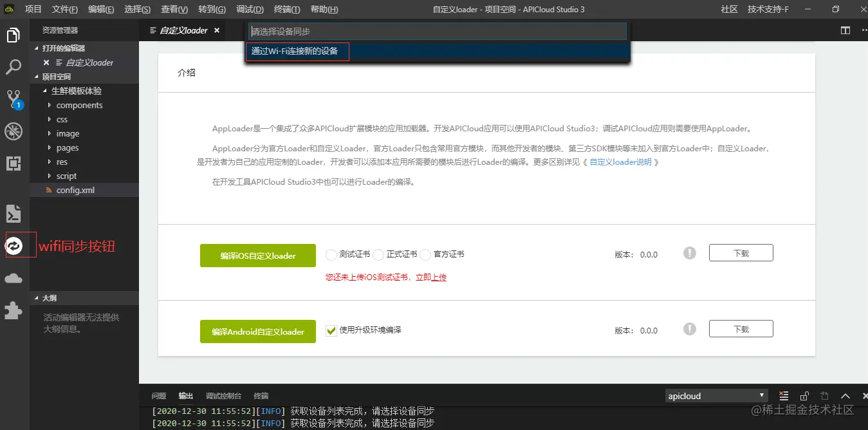Click the info icon beside Android version
The width and height of the screenshot is (868, 430).
tap(690, 329)
